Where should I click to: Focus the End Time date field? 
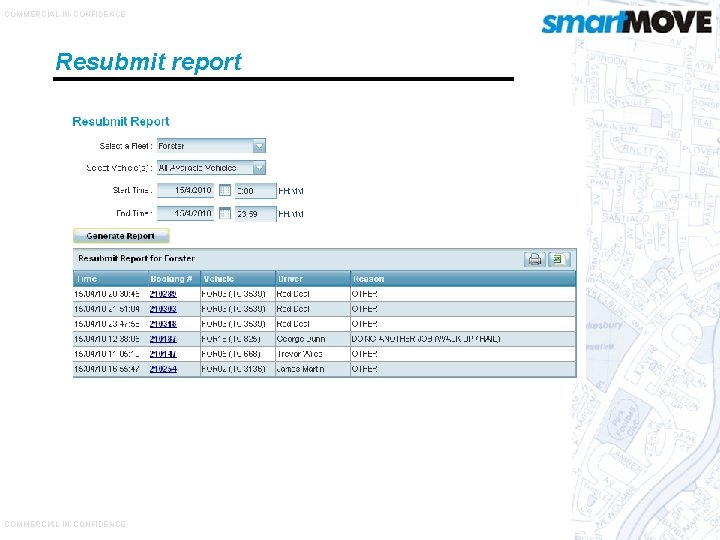coord(186,213)
